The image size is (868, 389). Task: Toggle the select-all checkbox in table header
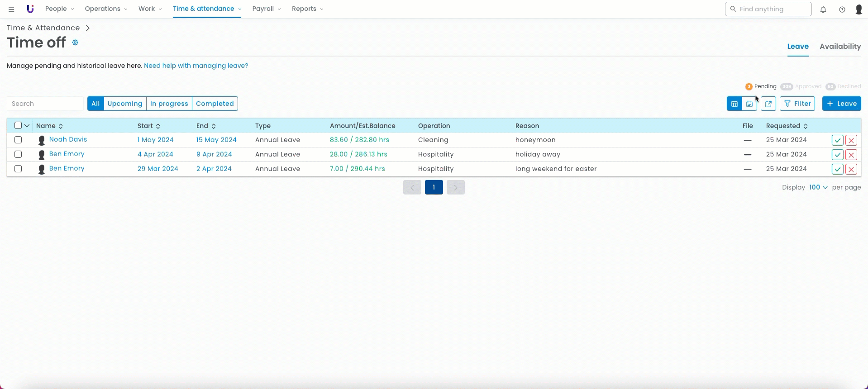point(18,125)
